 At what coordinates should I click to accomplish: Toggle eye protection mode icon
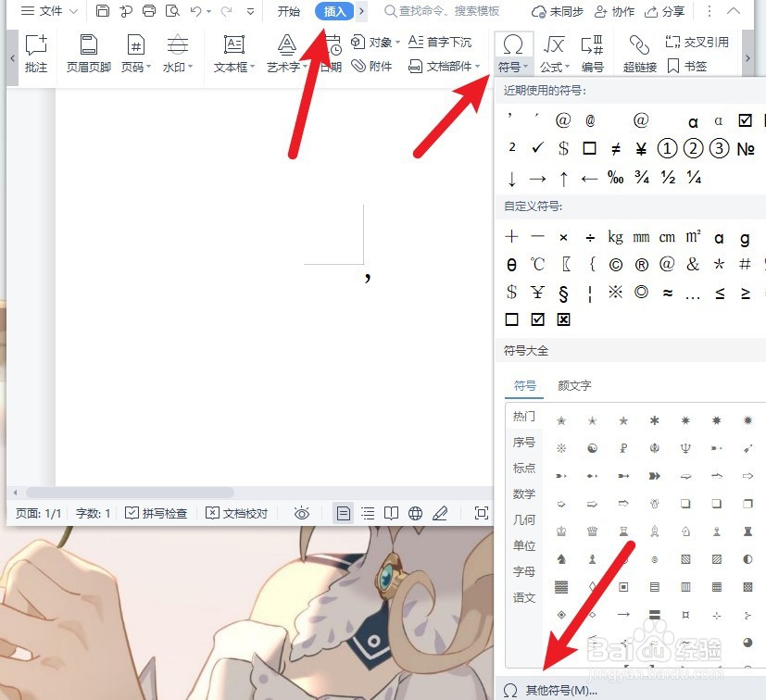(302, 513)
